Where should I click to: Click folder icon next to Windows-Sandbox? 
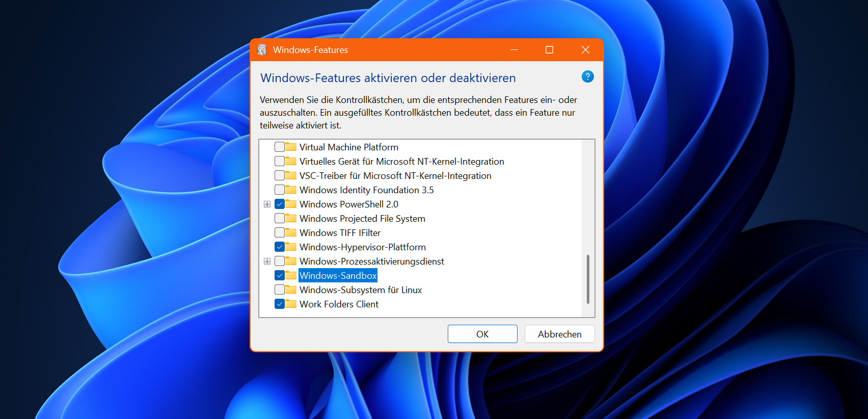pyautogui.click(x=291, y=275)
